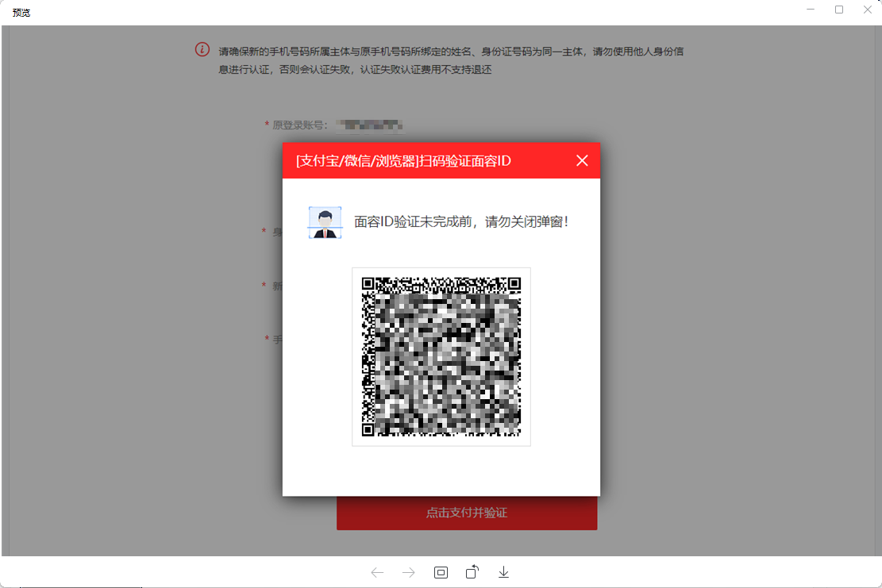The width and height of the screenshot is (882, 588).
Task: Click the QR code for face verification
Action: coord(441,357)
